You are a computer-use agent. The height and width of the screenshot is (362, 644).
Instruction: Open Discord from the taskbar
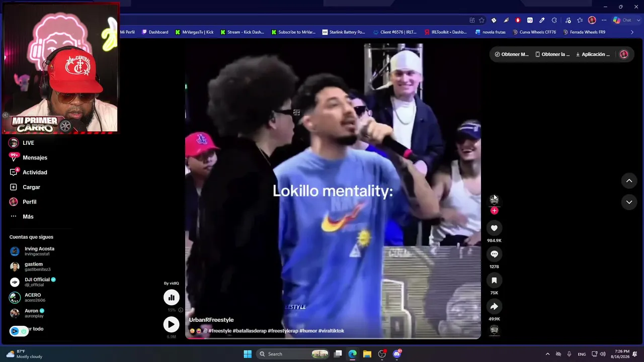tap(397, 354)
